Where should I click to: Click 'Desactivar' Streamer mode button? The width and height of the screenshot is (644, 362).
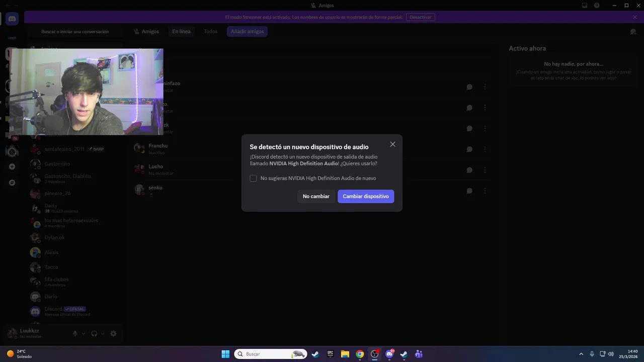421,17
